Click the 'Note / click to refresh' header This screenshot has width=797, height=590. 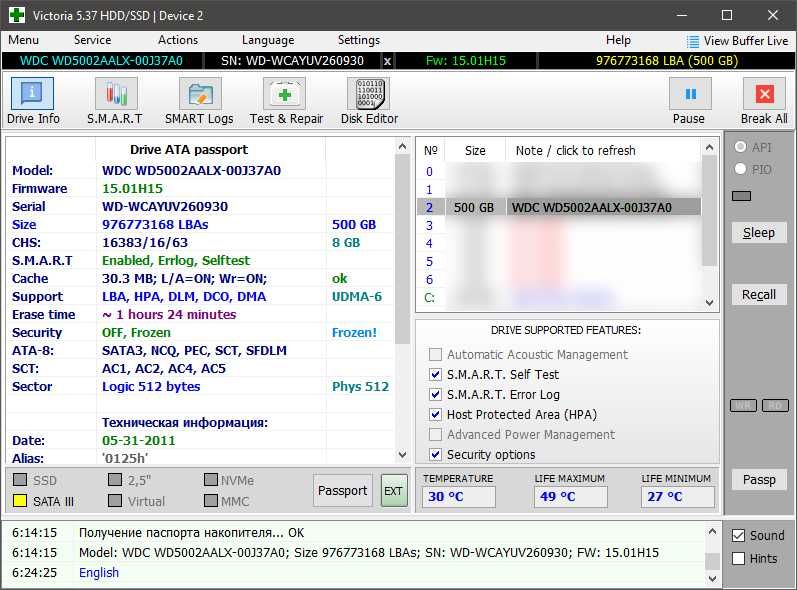575,150
